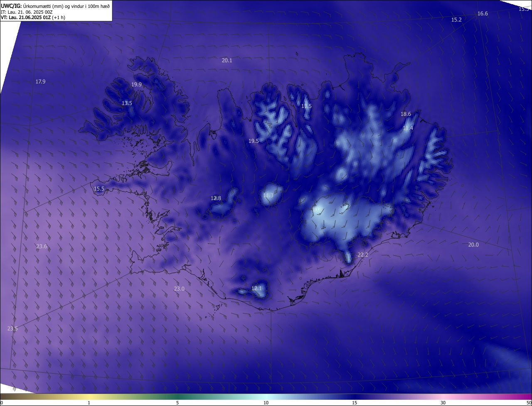
Task: Click the 18.6 value label on the map
Action: [406, 114]
